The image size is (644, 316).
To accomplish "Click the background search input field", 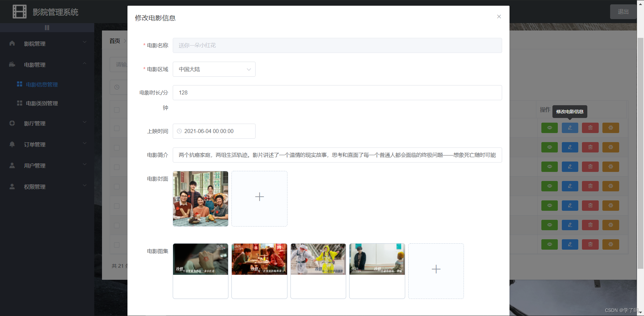I will click(119, 64).
